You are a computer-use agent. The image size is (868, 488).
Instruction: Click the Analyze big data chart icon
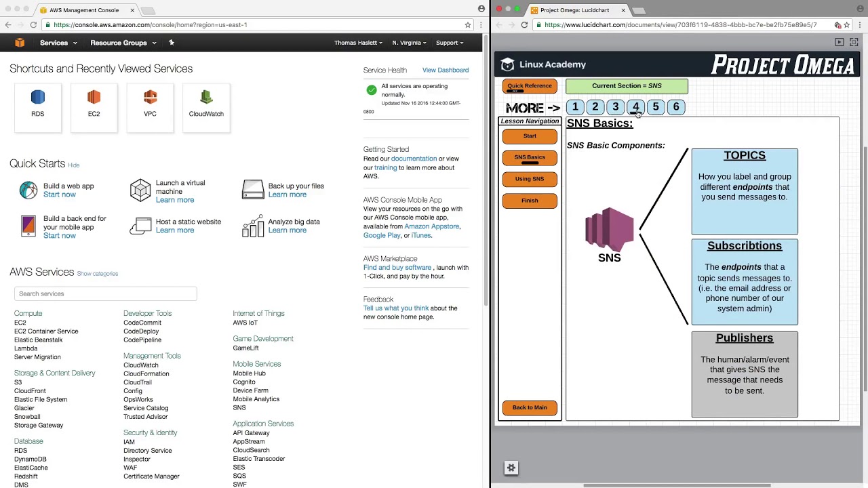(253, 226)
